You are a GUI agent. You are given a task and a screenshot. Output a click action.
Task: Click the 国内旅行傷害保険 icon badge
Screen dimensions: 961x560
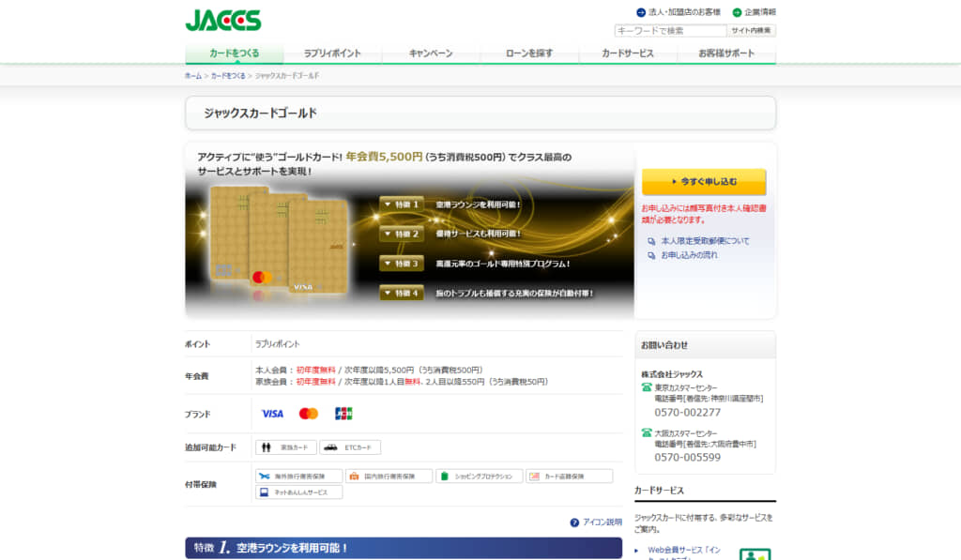(389, 477)
